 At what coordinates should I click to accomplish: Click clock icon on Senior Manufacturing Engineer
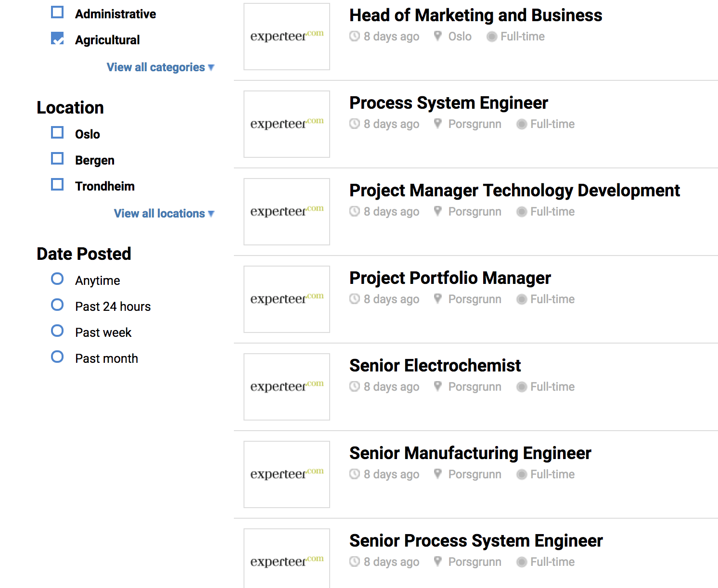(x=355, y=474)
